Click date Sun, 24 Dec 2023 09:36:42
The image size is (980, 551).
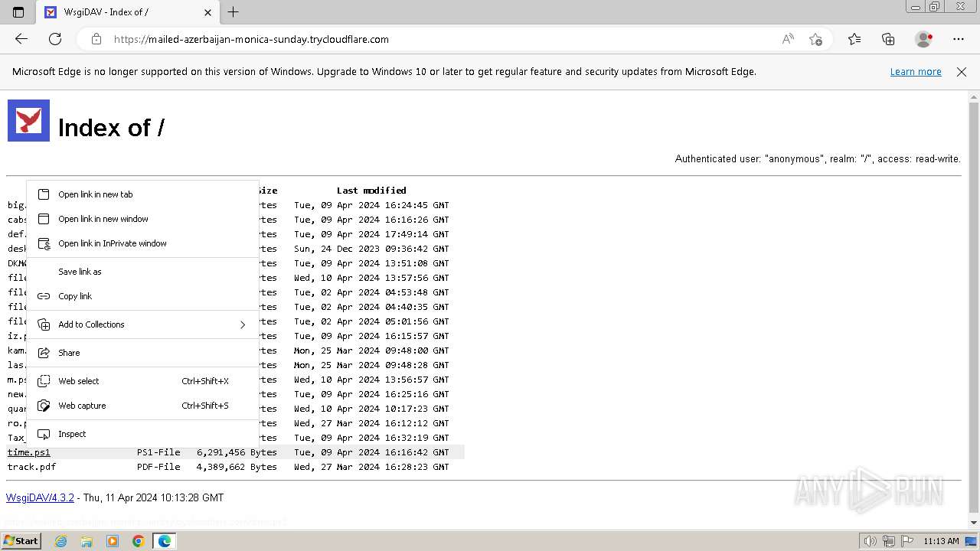coord(371,249)
